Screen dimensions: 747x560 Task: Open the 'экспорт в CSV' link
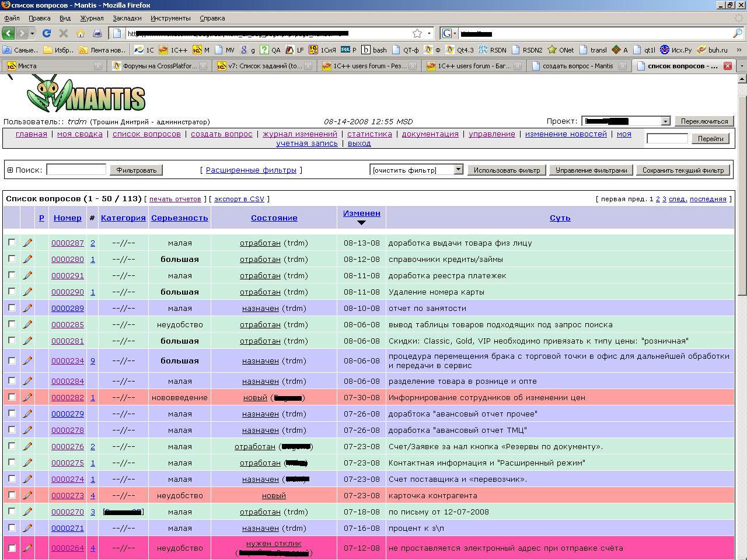coord(239,199)
